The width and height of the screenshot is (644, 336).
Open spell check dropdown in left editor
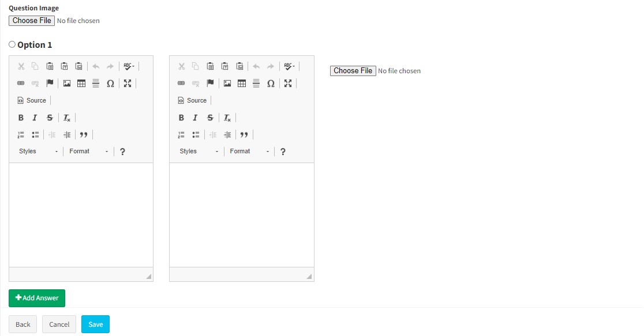point(129,66)
